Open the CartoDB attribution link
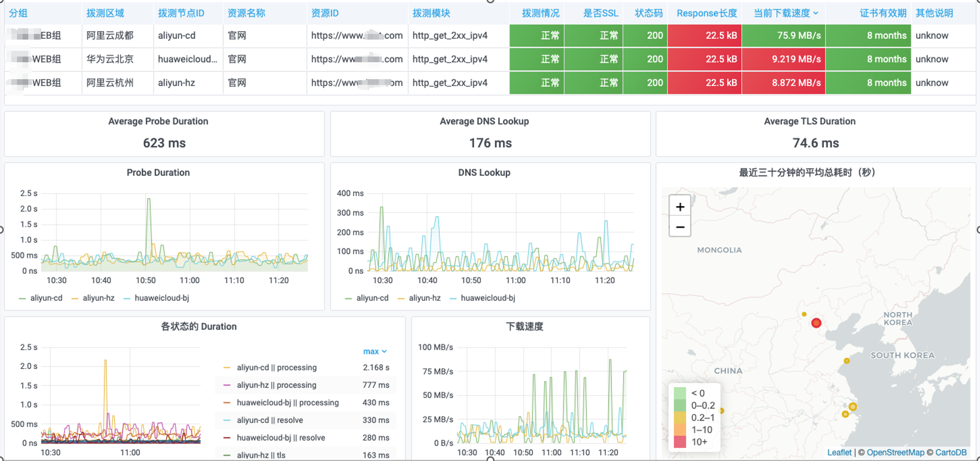This screenshot has width=980, height=461. coord(951,453)
